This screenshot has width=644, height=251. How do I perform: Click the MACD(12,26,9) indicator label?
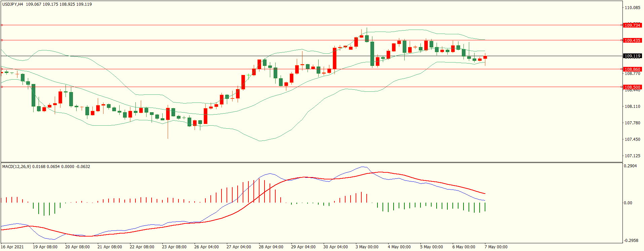click(x=16, y=167)
